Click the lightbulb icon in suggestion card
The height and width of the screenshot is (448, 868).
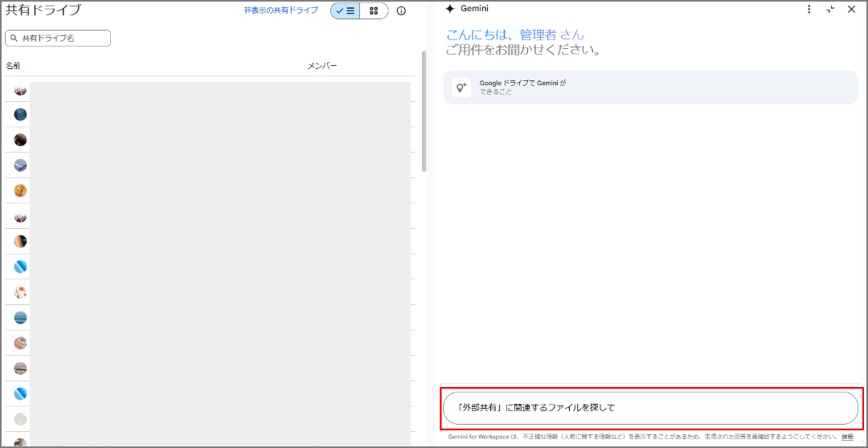pyautogui.click(x=461, y=88)
